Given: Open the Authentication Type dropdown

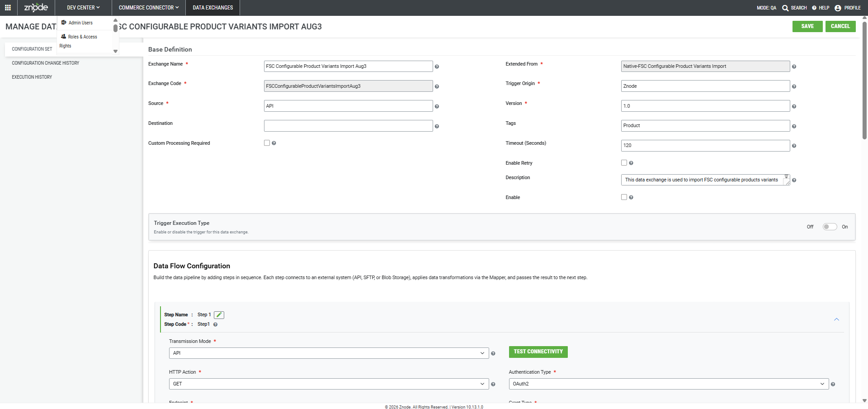Looking at the screenshot, I should (x=669, y=384).
